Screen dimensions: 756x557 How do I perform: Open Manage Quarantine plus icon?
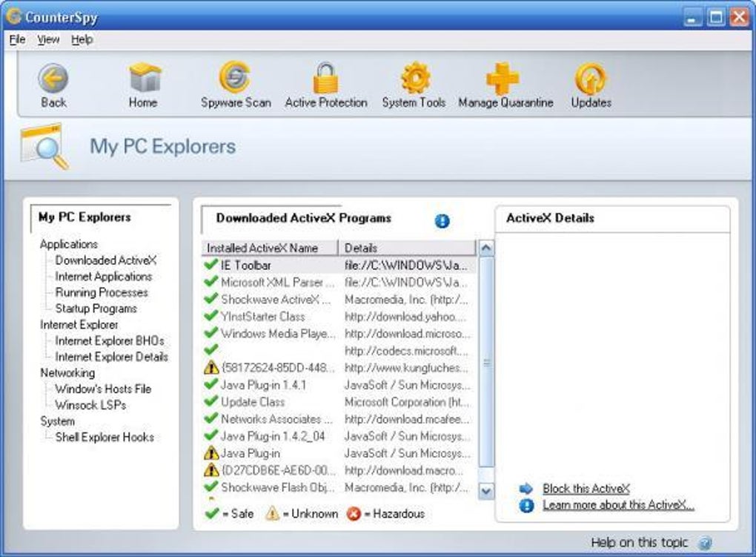click(x=503, y=78)
